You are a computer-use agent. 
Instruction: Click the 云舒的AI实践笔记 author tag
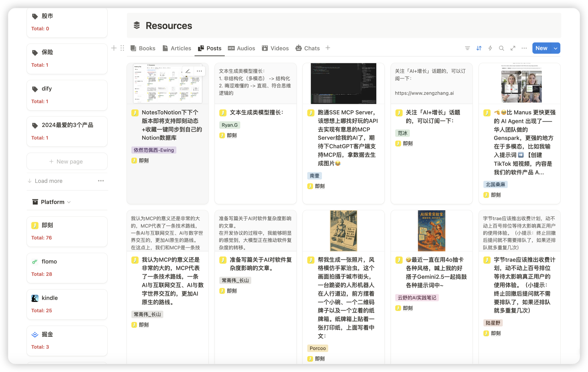pyautogui.click(x=417, y=298)
